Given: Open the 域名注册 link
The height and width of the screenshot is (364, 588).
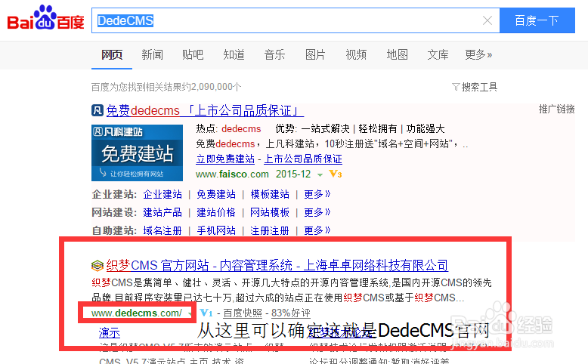Looking at the screenshot, I should [162, 230].
